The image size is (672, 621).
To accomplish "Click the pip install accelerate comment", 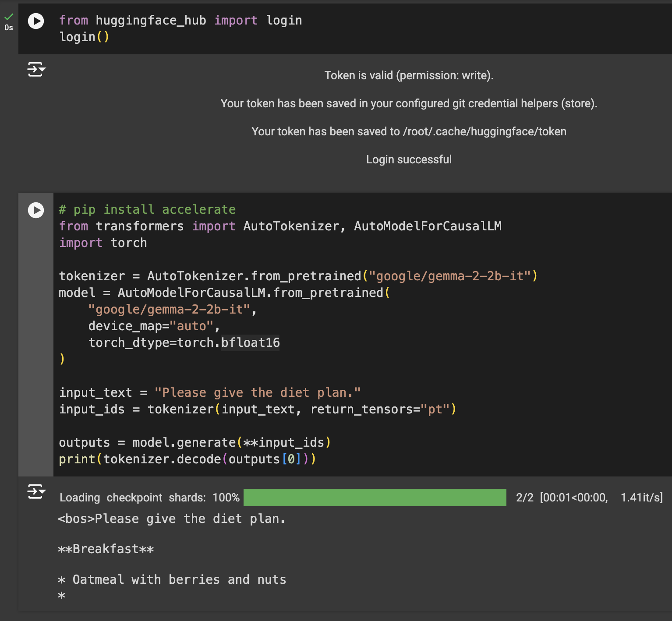I will 147,209.
